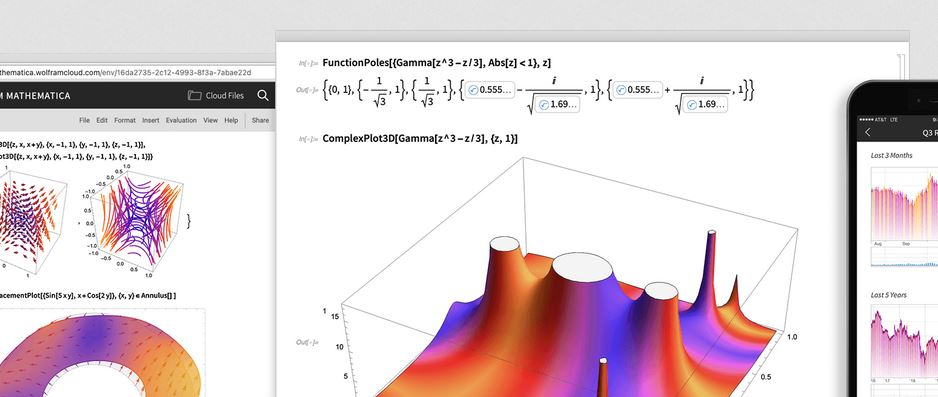Viewport: 938px width, 397px height.
Task: Click the In label beside ComplexPlot3D
Action: [308, 139]
